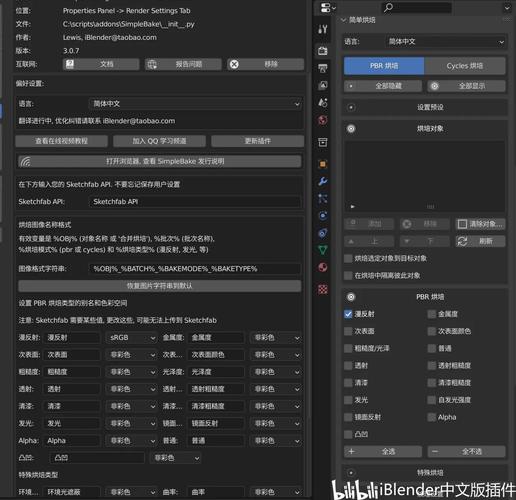Open the Modifiers wrench tab icon
The image size is (516, 500).
pos(322,181)
